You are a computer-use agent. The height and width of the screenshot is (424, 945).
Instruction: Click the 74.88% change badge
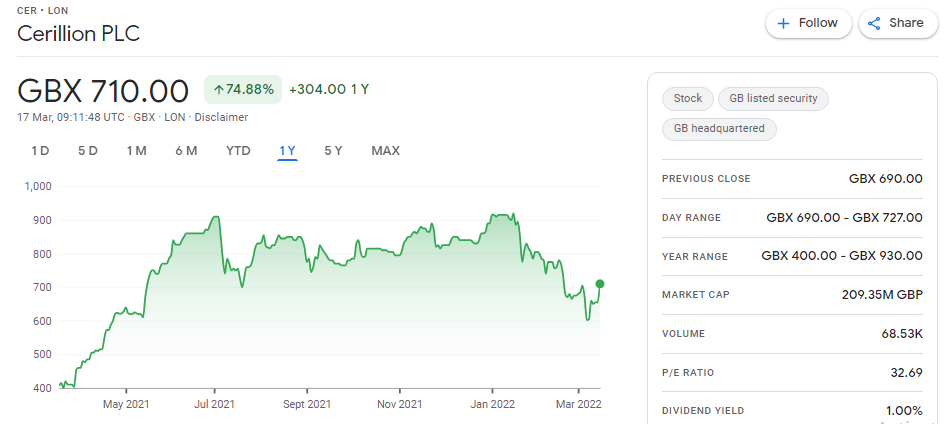point(243,90)
